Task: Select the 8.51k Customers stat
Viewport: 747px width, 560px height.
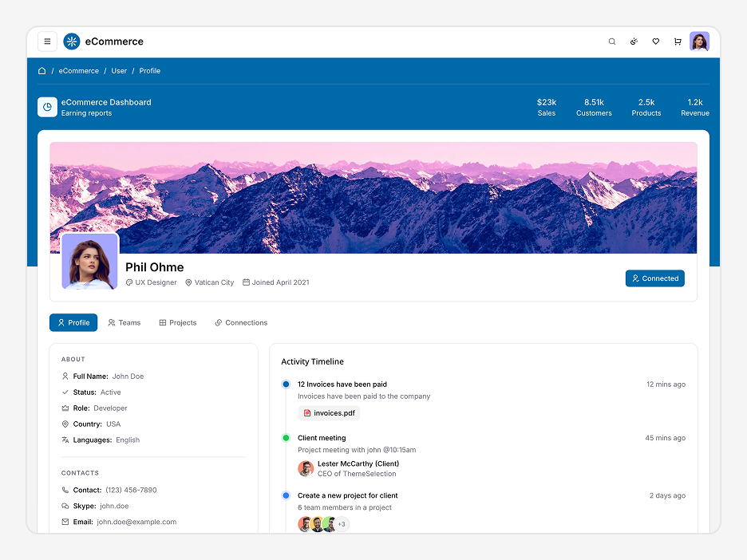Action: [594, 107]
